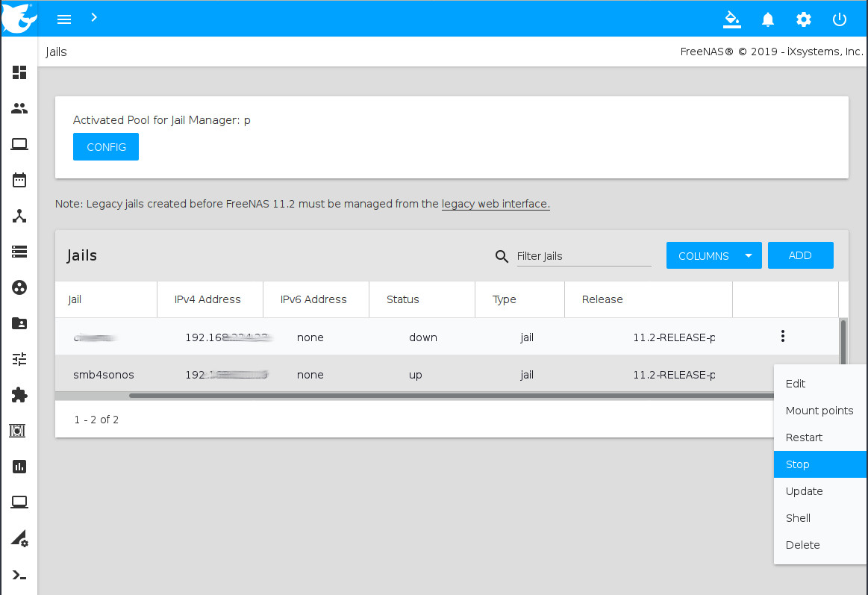Click the CONFIG button
This screenshot has height=595, width=868.
click(x=106, y=147)
